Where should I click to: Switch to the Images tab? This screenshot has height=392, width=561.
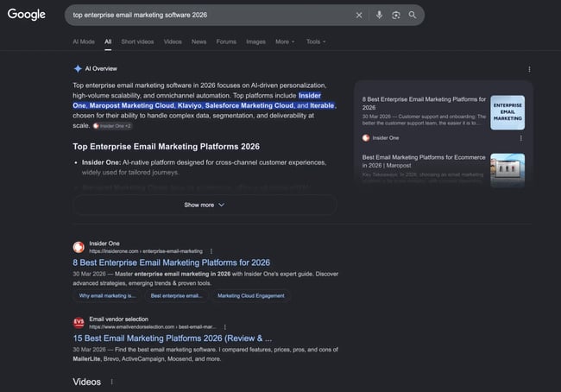[x=255, y=42]
